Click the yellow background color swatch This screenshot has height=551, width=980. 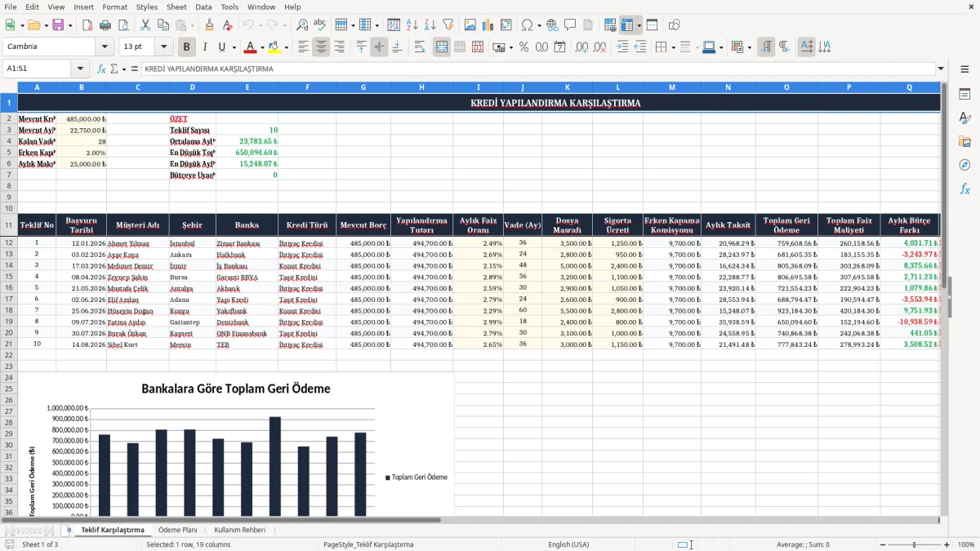tap(274, 47)
